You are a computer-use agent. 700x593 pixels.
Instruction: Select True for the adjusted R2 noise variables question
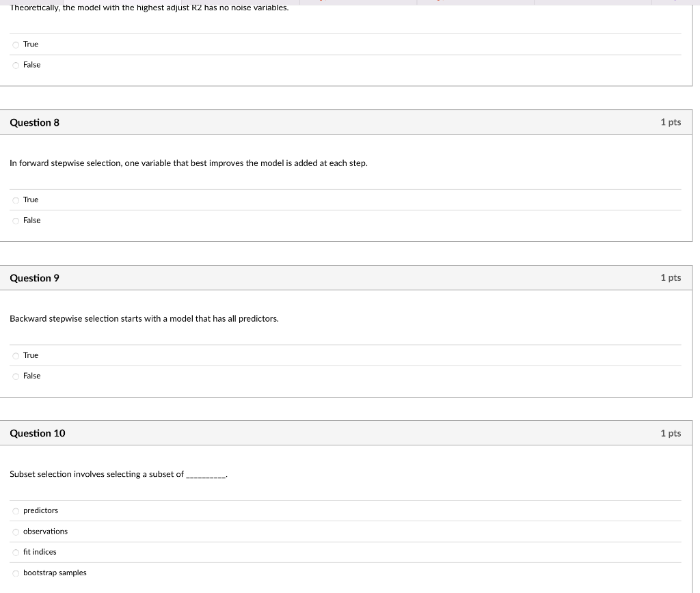click(16, 44)
